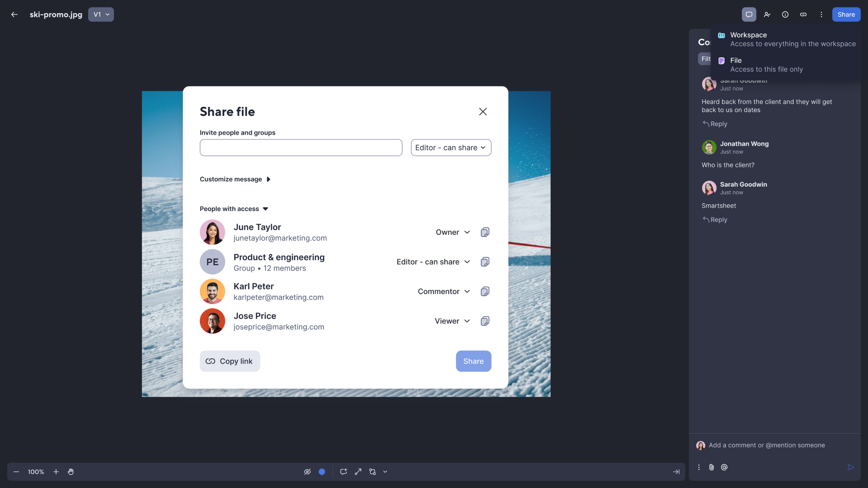
Task: Click copy icon in June Taylor row
Action: 485,232
